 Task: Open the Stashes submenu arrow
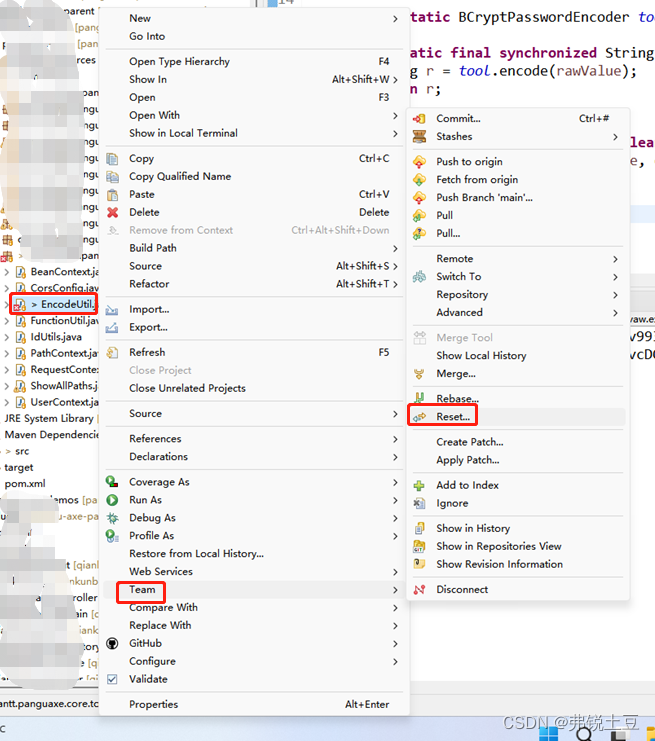click(x=615, y=137)
